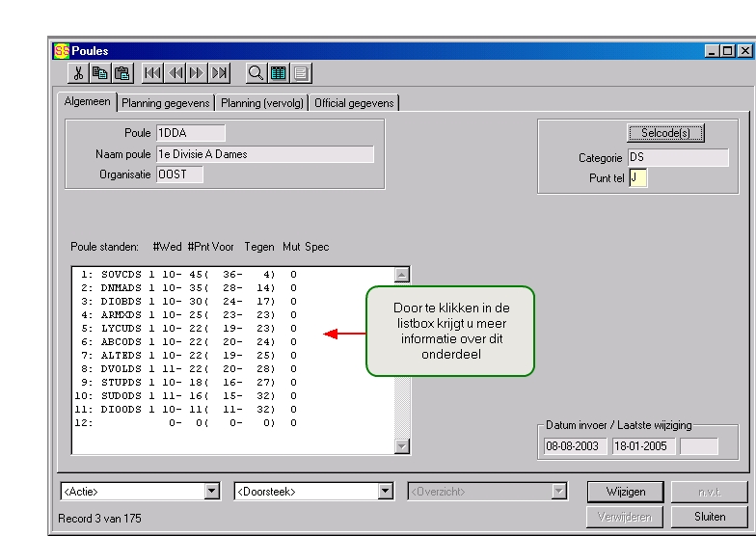
Task: Click the Wijzigen button
Action: pos(626,492)
